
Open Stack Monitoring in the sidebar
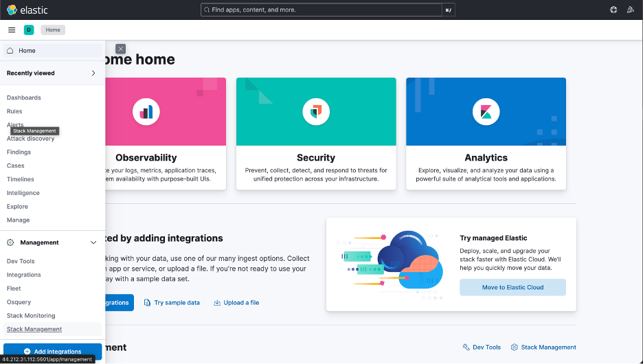click(31, 315)
